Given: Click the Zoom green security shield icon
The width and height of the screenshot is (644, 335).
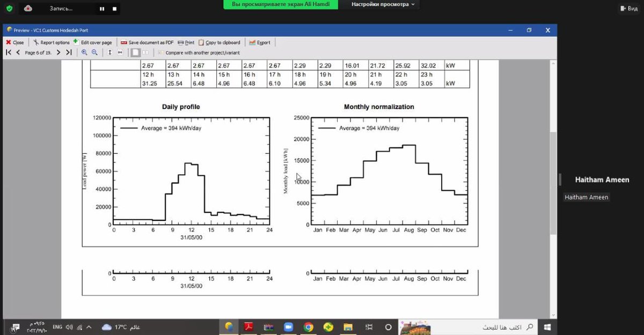Looking at the screenshot, I should point(9,9).
